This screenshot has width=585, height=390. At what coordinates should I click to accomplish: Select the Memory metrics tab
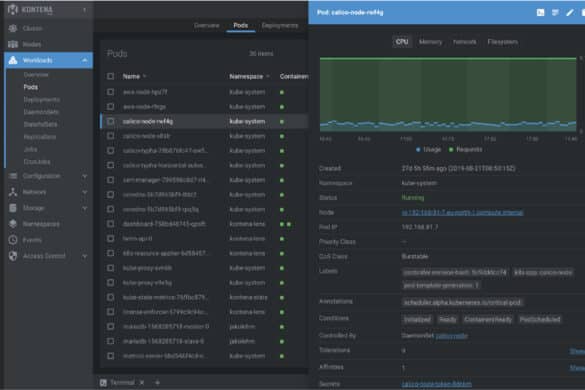click(x=431, y=42)
